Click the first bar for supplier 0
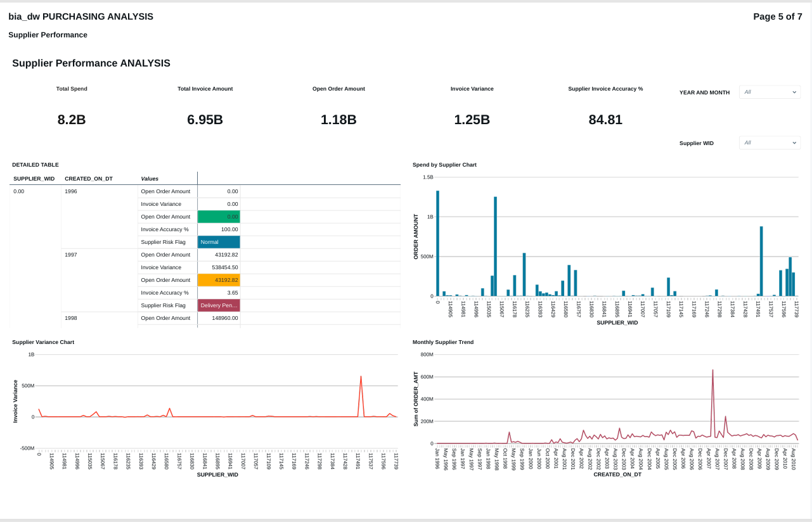This screenshot has height=522, width=812. pyautogui.click(x=437, y=244)
